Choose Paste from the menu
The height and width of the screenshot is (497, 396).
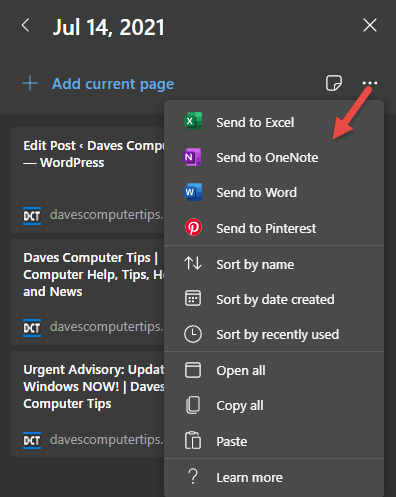pyautogui.click(x=274, y=441)
